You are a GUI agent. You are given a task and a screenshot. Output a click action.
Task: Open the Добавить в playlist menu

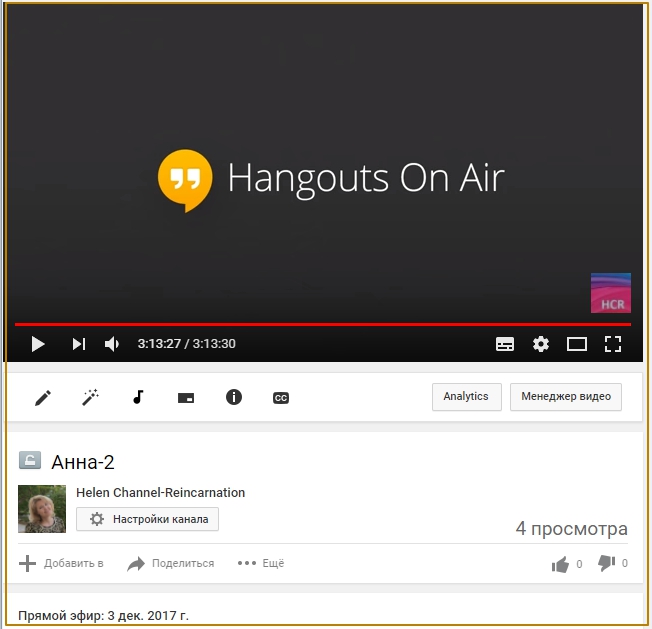(x=62, y=563)
